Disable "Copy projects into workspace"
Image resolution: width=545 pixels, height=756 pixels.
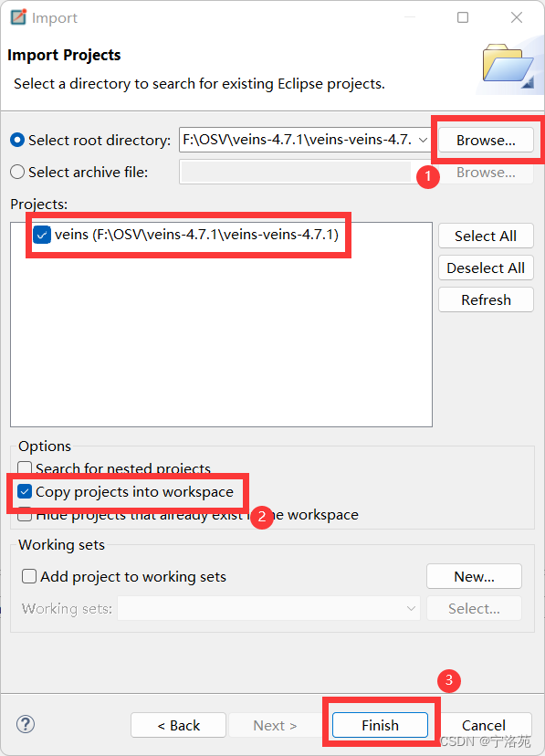click(x=23, y=492)
